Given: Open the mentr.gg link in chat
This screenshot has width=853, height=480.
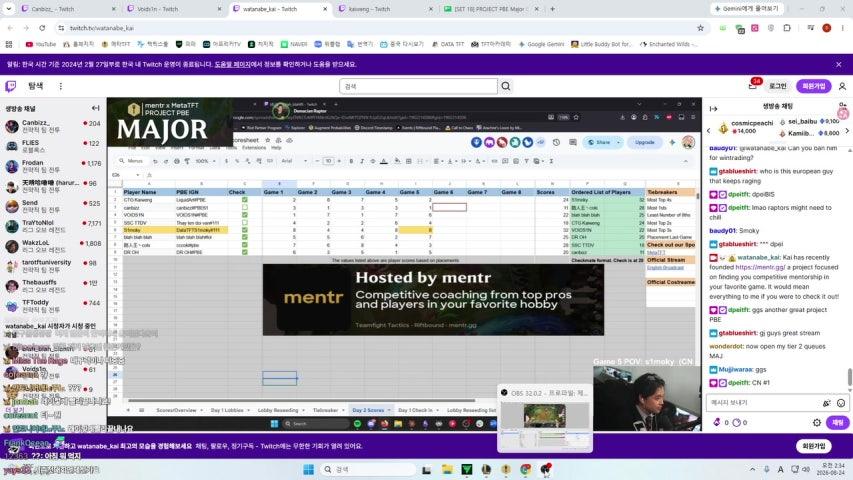Looking at the screenshot, I should (761, 267).
